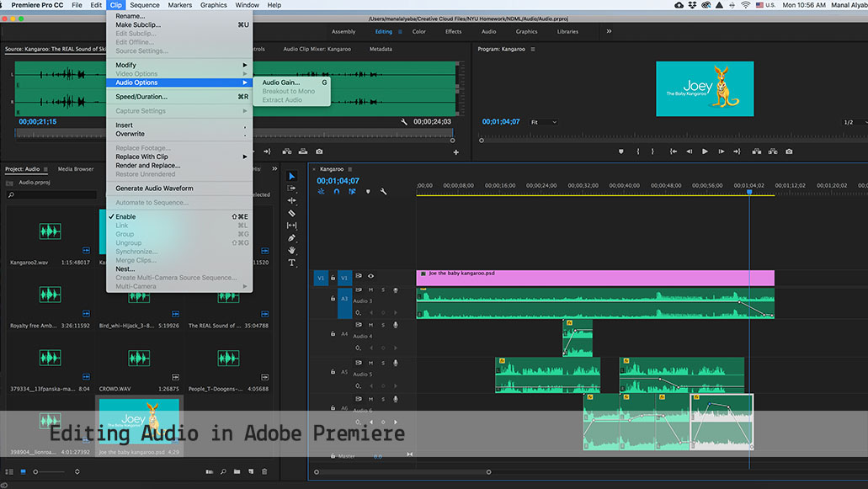Open timeline display settings wrench icon
The height and width of the screenshot is (489, 868).
click(383, 192)
